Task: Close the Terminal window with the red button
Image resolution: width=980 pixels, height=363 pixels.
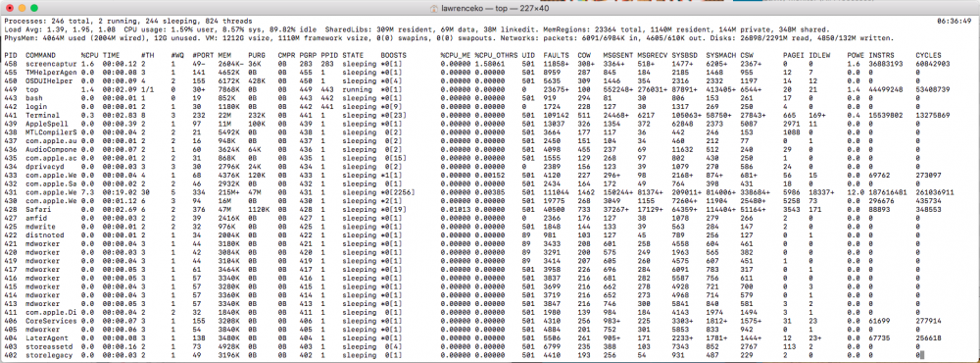Action: point(9,9)
